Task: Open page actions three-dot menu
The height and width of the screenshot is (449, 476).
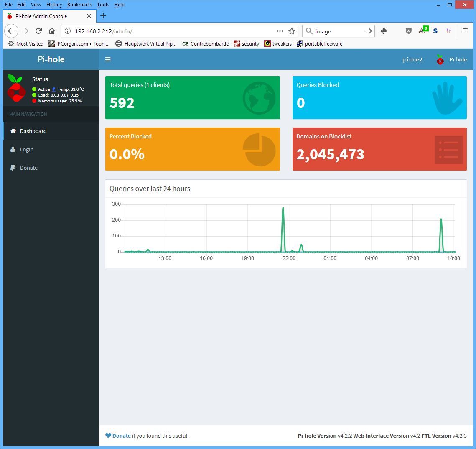Action: click(280, 31)
